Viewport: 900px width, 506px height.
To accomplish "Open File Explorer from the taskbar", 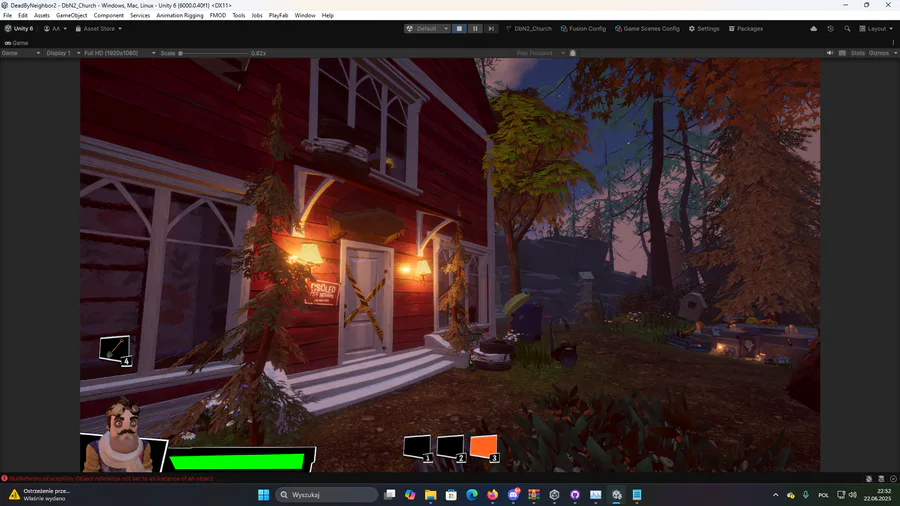I will pos(430,495).
